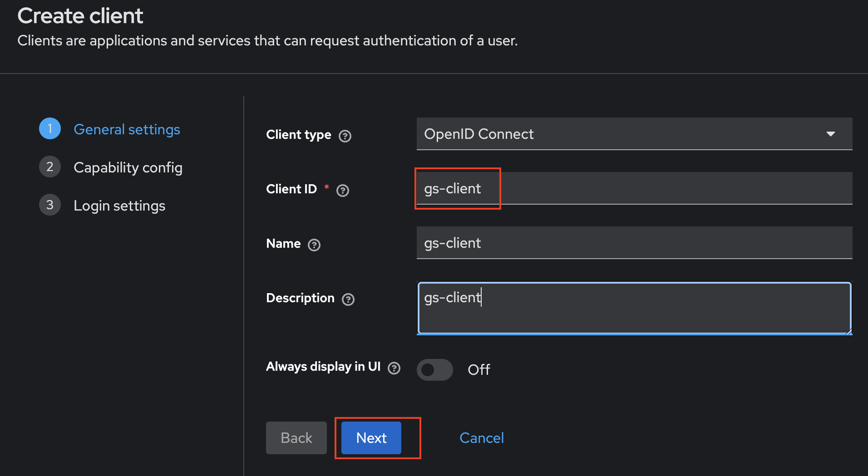Switch to Capability config step
Screen dimensions: 868x476
pyautogui.click(x=128, y=168)
